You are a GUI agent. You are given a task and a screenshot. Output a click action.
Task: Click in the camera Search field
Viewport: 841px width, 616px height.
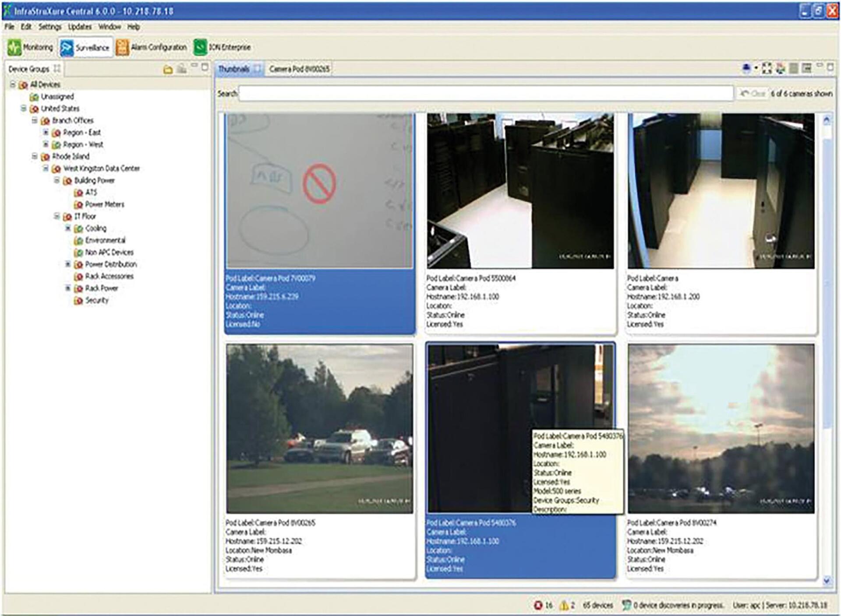click(x=486, y=93)
